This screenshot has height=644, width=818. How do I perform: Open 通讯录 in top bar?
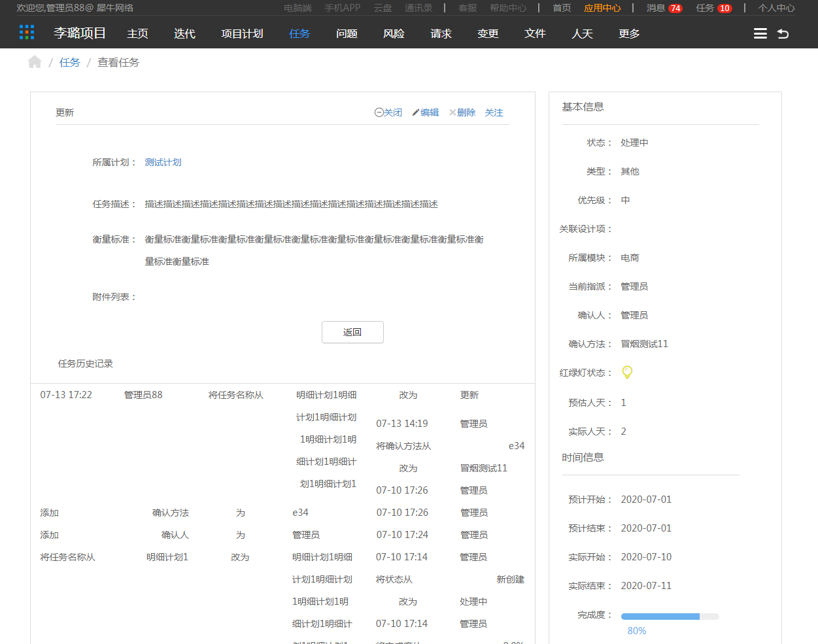coord(418,8)
